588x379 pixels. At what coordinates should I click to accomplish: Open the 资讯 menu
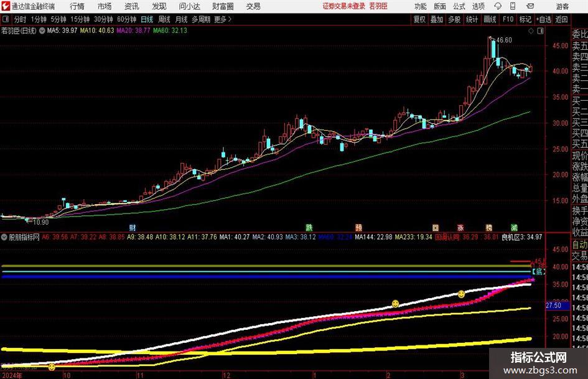(132, 6)
